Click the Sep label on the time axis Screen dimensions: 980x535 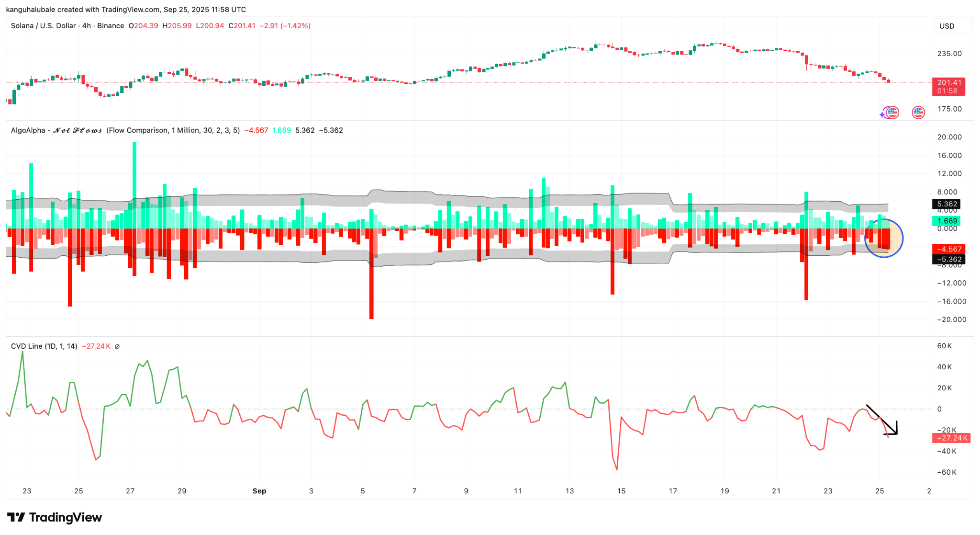(x=259, y=491)
